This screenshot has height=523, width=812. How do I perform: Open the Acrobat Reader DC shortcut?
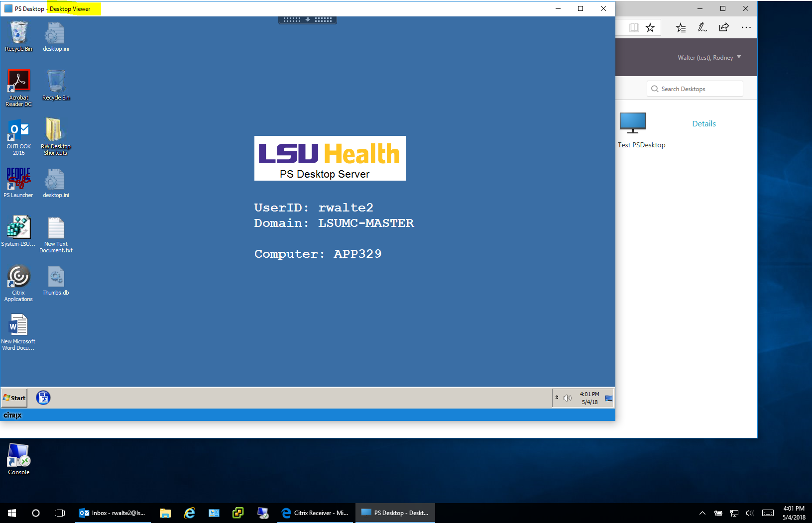(x=18, y=82)
